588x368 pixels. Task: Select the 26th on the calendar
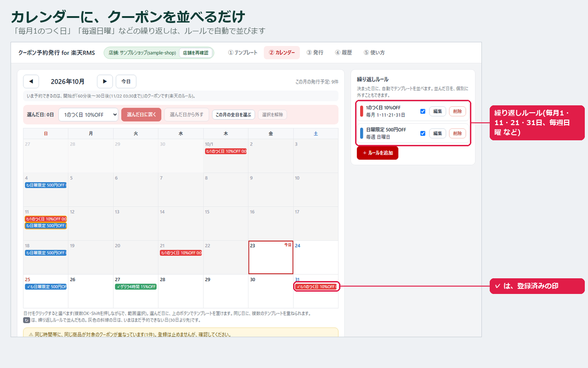tap(90, 291)
